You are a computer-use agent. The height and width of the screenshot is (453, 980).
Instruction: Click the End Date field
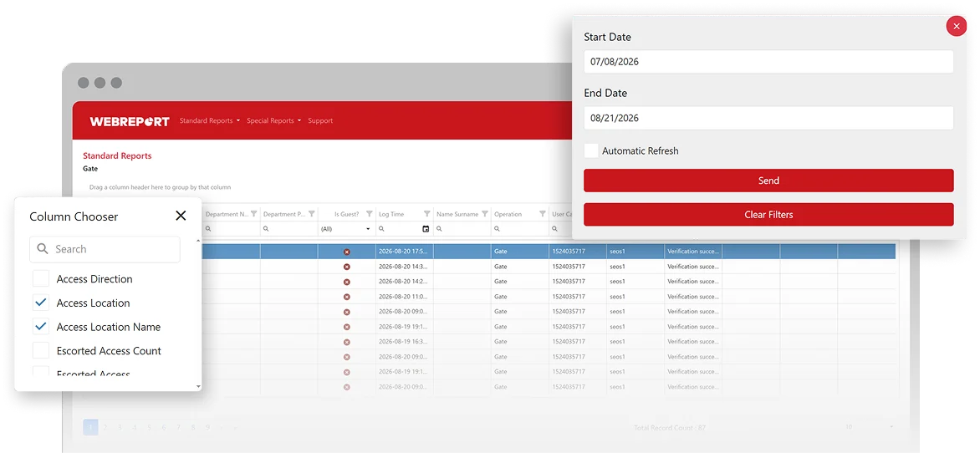pos(768,118)
